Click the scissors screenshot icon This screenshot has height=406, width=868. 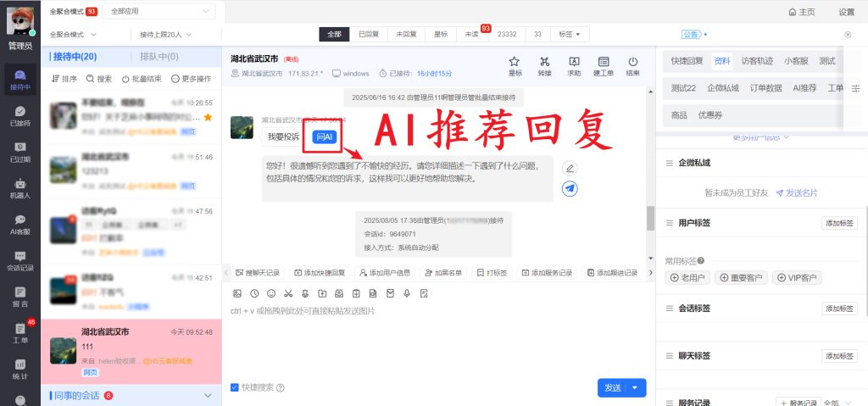coord(288,293)
